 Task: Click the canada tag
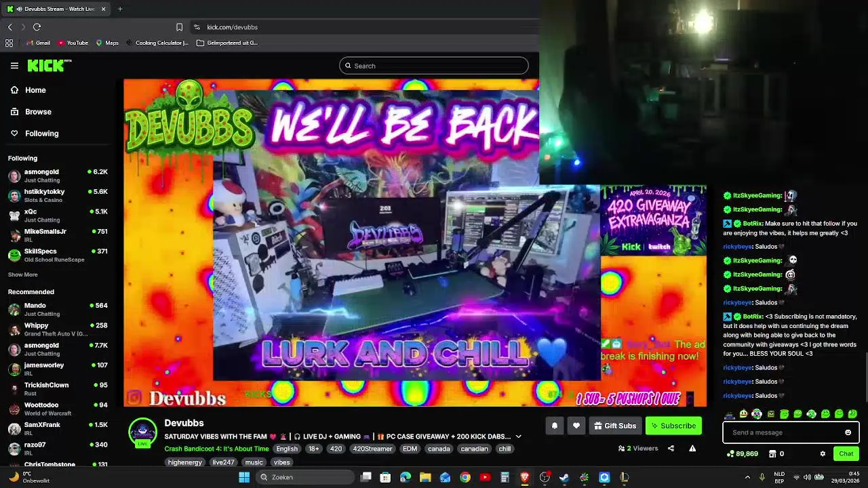(439, 449)
